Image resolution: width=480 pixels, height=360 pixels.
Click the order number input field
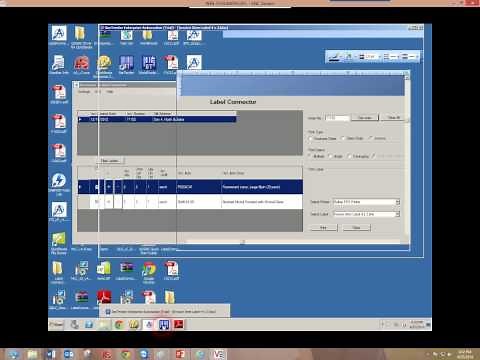coord(336,118)
